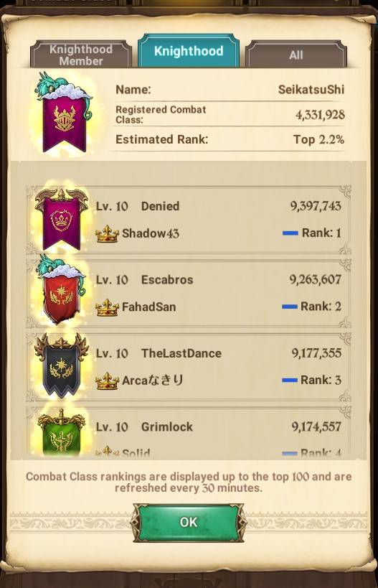Switch to the Knighthood Member tab
The image size is (378, 588).
point(81,55)
